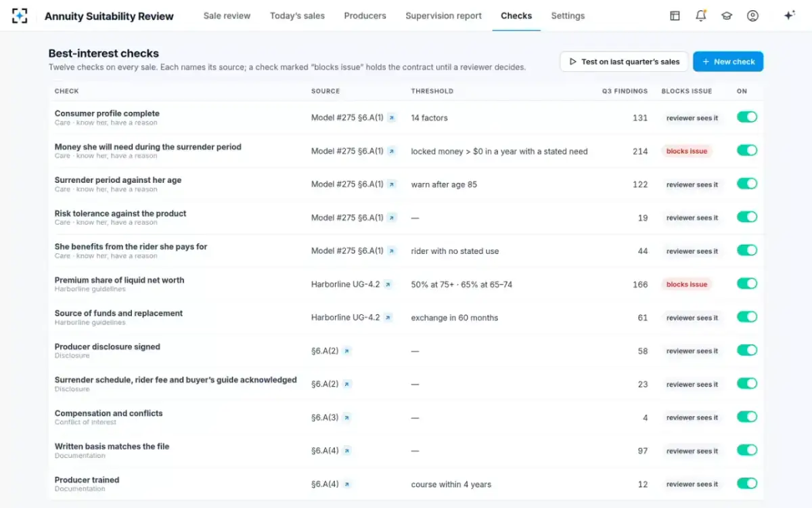The image size is (812, 508).
Task: Launch the sparkle assistant icon
Action: [789, 16]
